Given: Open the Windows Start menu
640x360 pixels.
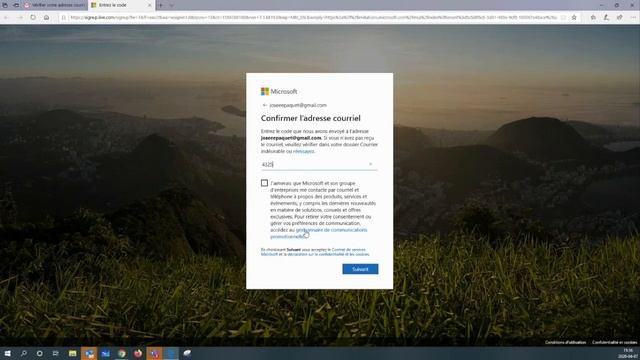Looking at the screenshot, I should [7, 353].
